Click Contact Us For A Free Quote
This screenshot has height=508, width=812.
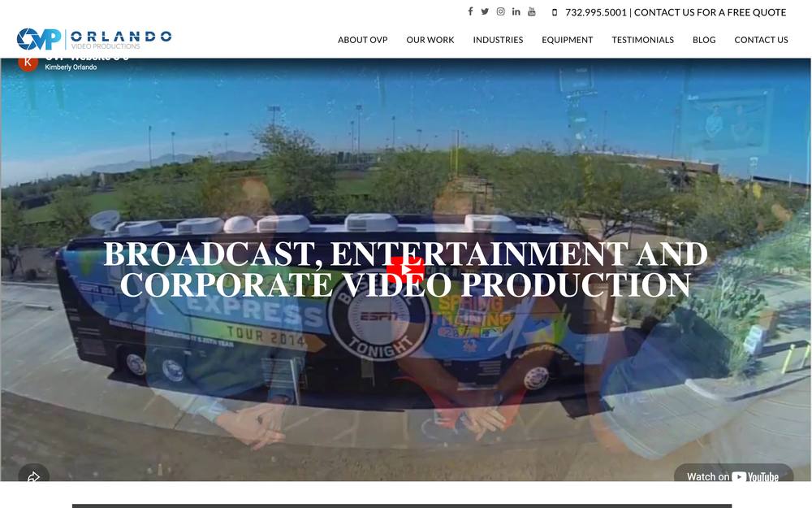coord(710,12)
